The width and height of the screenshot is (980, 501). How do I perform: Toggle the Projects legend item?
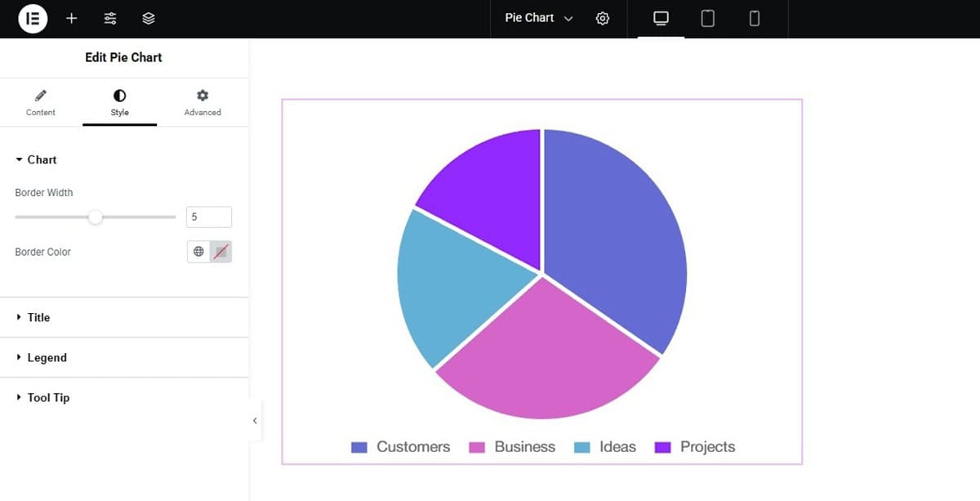coord(695,447)
